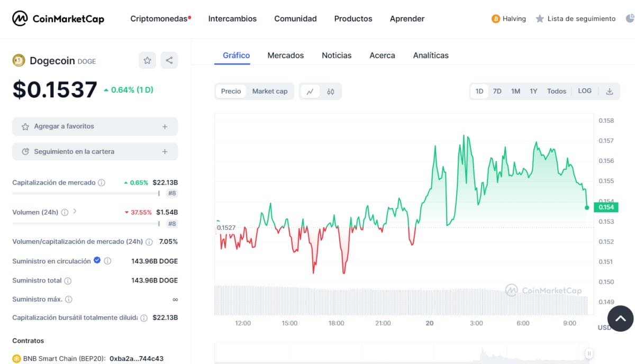The height and width of the screenshot is (364, 635).
Task: Click the star favorite icon next to Dogecoin
Action: pyautogui.click(x=148, y=60)
